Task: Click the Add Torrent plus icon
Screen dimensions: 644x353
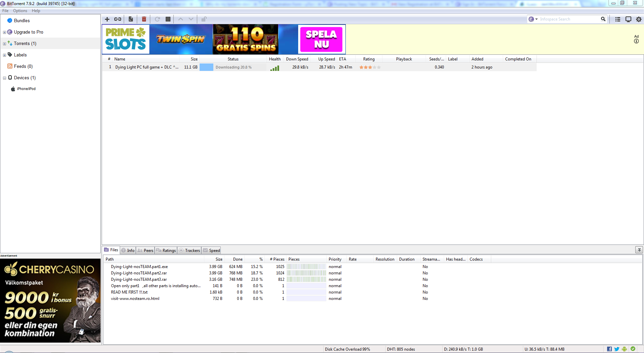Action: click(107, 19)
